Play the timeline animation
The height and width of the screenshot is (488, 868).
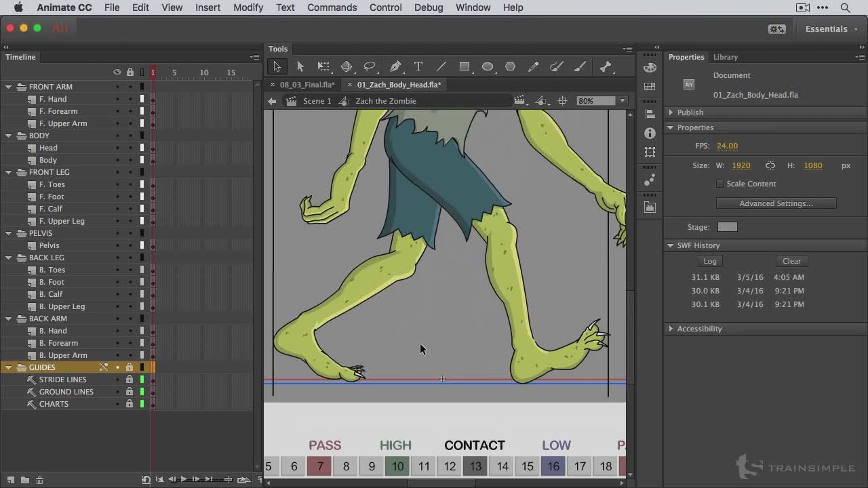[184, 479]
